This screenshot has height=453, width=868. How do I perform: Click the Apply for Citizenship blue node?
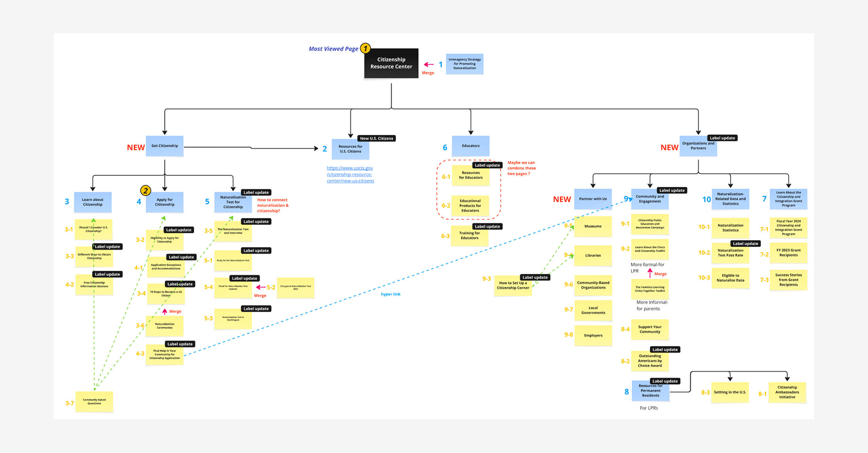click(164, 202)
